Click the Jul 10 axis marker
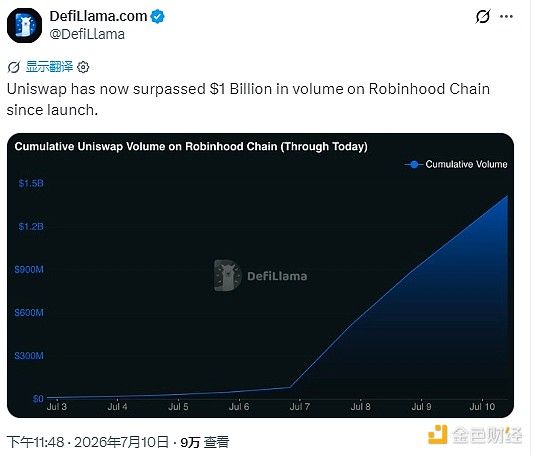 [482, 407]
